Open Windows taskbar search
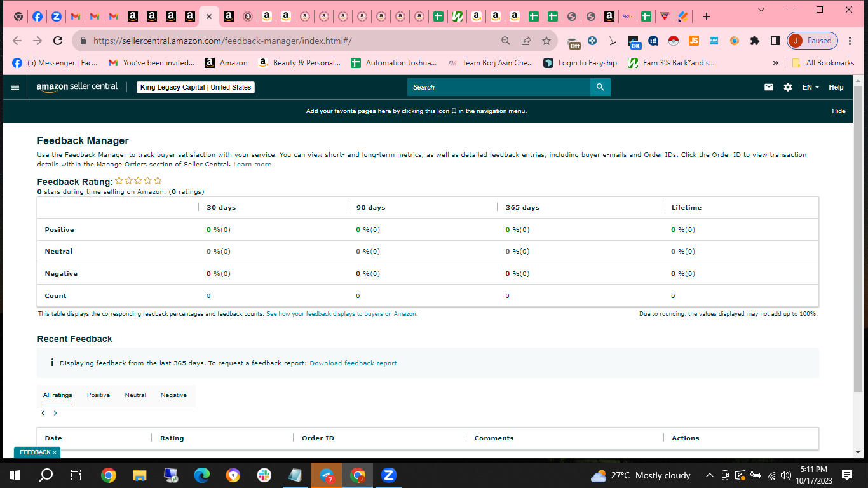Image resolution: width=868 pixels, height=488 pixels. [x=46, y=475]
